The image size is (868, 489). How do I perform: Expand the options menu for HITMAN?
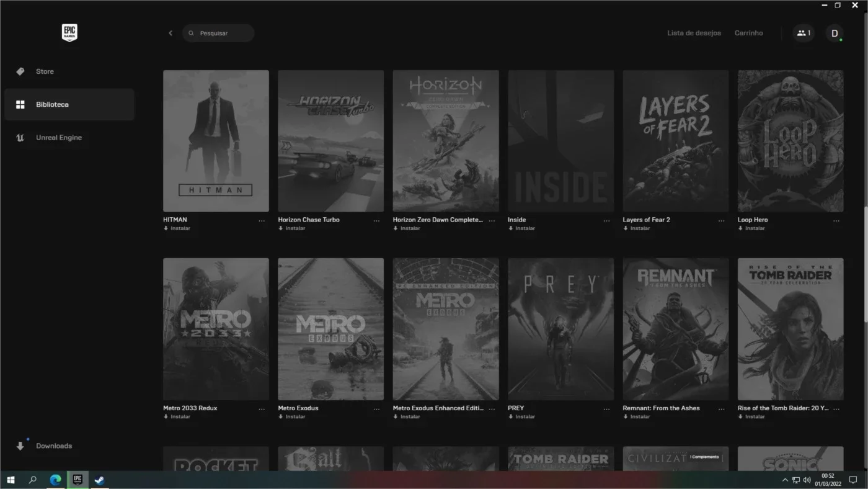(x=262, y=220)
